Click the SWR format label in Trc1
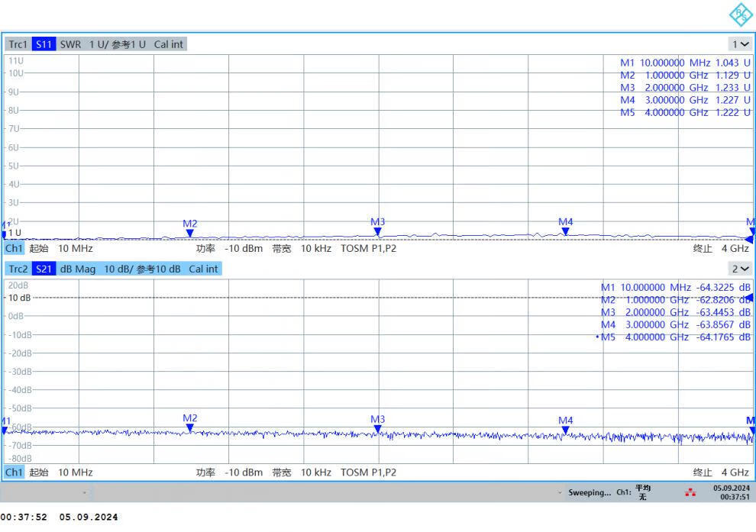The width and height of the screenshot is (756, 532). point(70,44)
